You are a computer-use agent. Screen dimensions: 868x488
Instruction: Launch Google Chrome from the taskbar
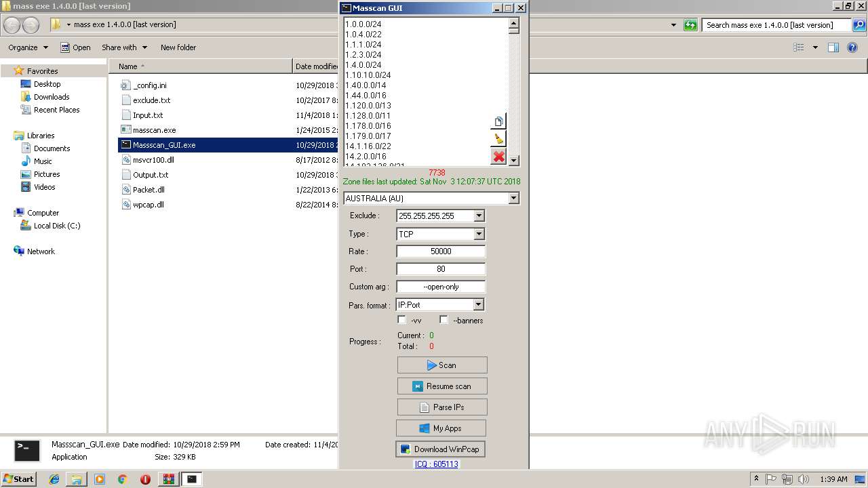click(122, 479)
